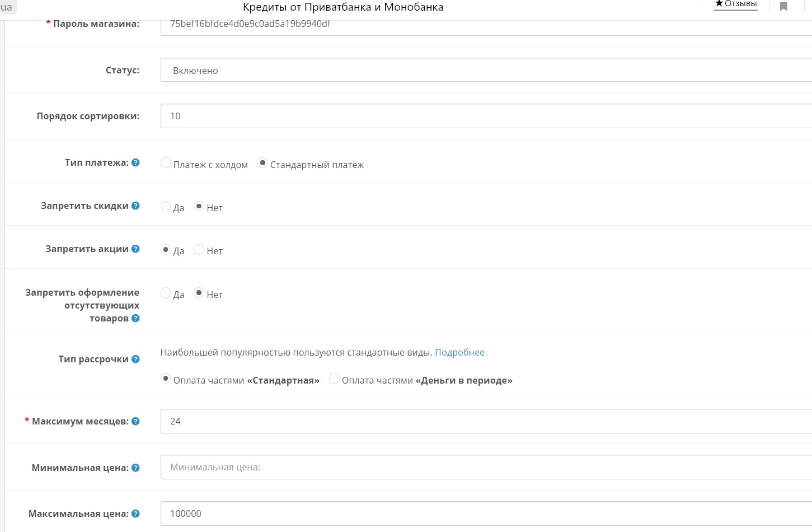Image resolution: width=812 pixels, height=532 pixels.
Task: Click help icon beside Запретить скидки
Action: 135,206
